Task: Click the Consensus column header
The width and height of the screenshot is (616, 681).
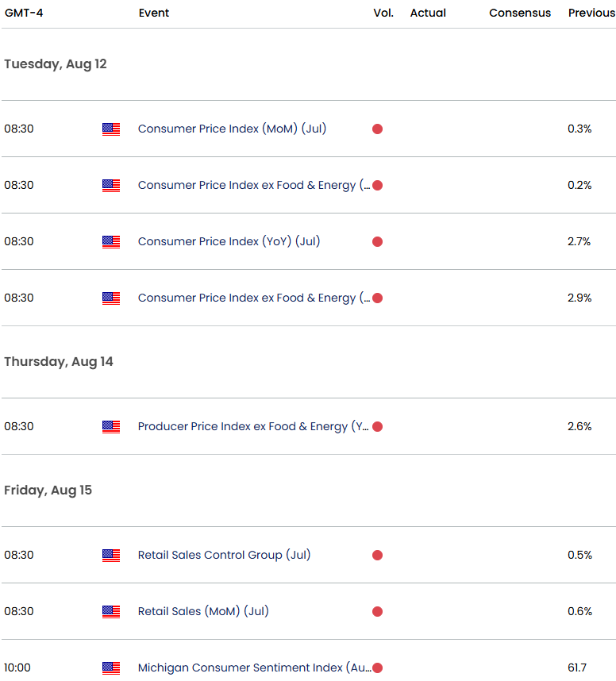Action: pyautogui.click(x=520, y=13)
